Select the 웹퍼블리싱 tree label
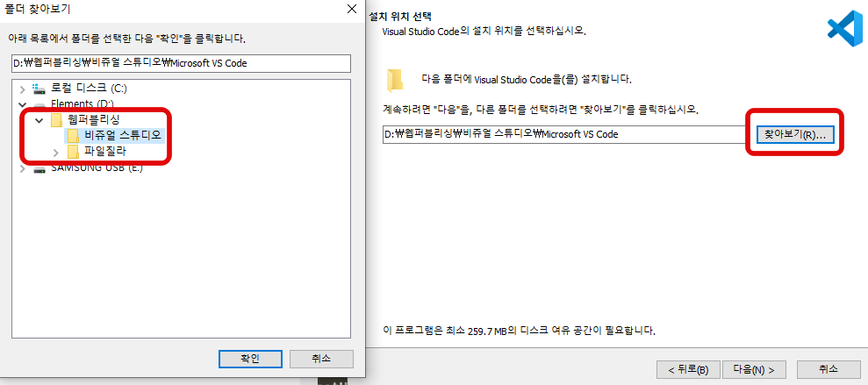The width and height of the screenshot is (868, 385). 94,119
